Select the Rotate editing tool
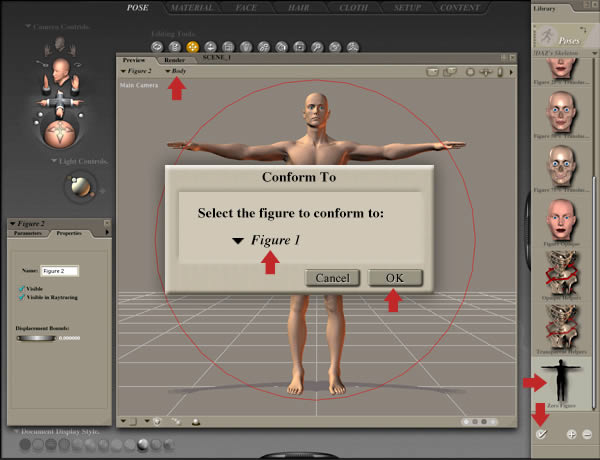 157,47
